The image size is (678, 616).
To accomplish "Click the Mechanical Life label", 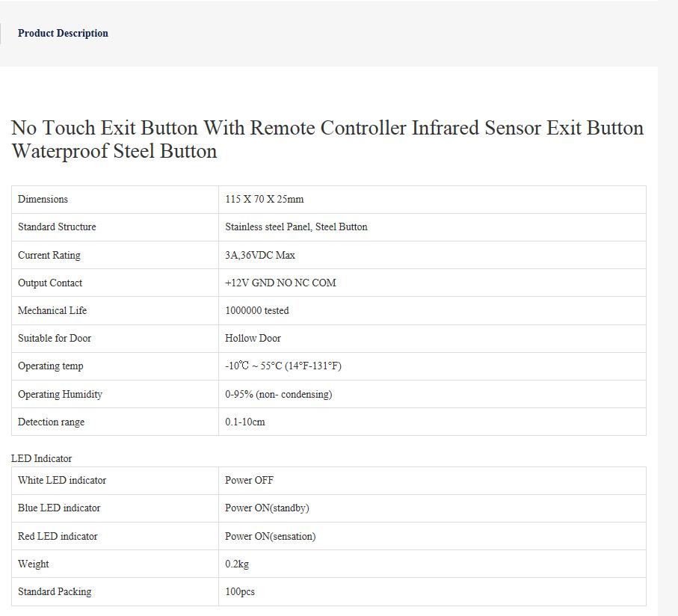I will click(x=52, y=311).
